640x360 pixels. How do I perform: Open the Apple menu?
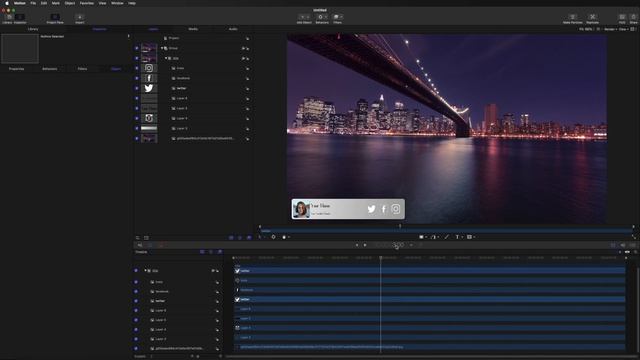pyautogui.click(x=7, y=3)
